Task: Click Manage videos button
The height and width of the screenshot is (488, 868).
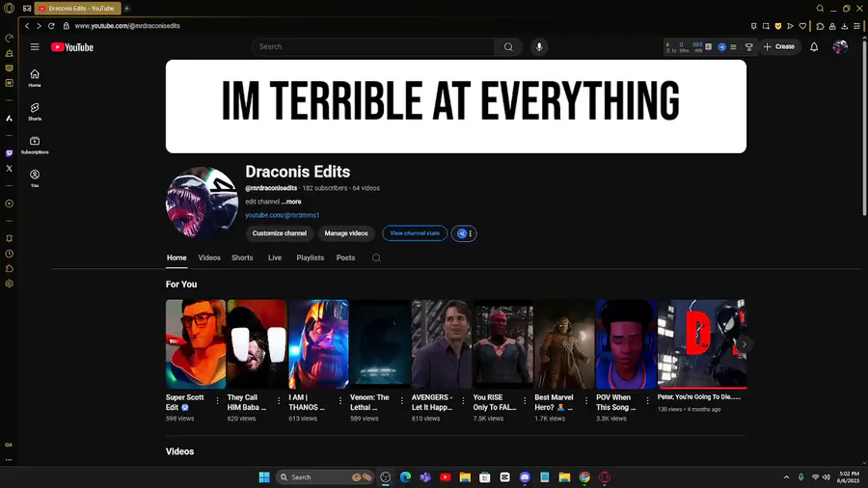Action: click(x=346, y=233)
